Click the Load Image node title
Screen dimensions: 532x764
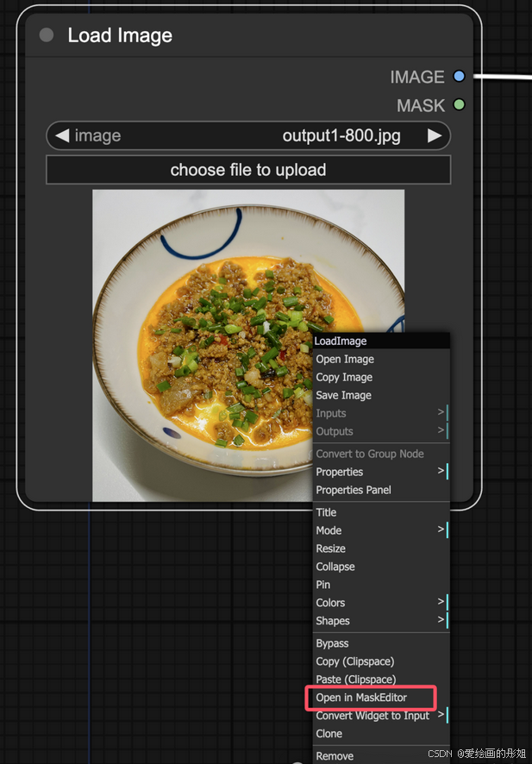coord(120,35)
